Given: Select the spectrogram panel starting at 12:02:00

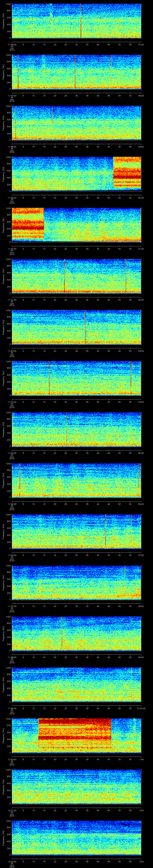Looking at the screenshot, I should pyautogui.click(x=76, y=838).
